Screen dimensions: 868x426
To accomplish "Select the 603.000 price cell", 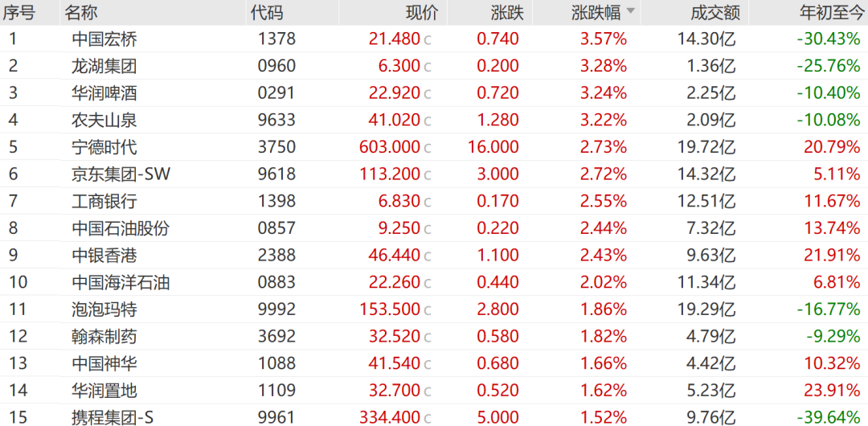I will pyautogui.click(x=390, y=147).
